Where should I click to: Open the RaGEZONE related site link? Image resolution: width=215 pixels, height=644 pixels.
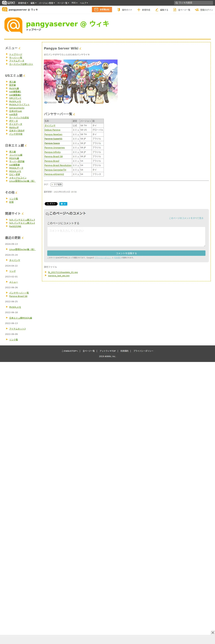point(15,226)
